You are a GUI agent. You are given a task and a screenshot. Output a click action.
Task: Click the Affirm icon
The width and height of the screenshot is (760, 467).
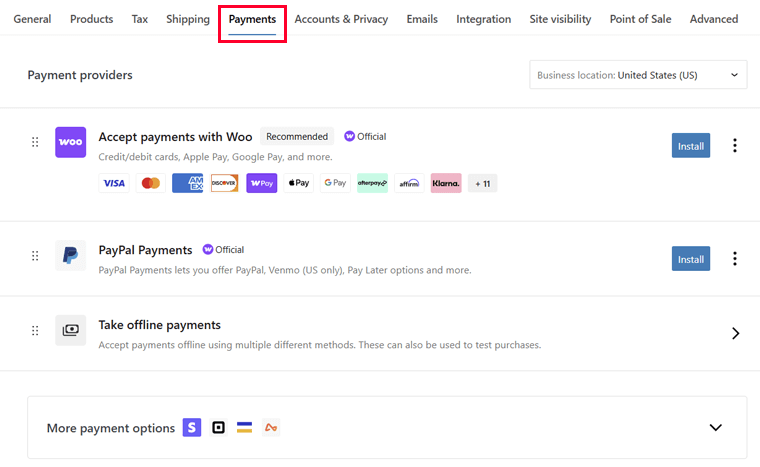tap(409, 183)
